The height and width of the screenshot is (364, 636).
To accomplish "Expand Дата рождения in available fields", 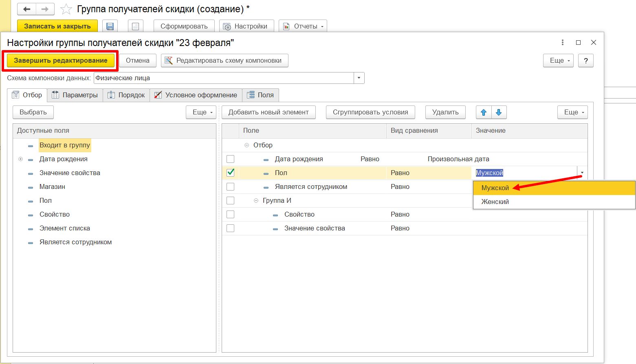I will coord(20,159).
